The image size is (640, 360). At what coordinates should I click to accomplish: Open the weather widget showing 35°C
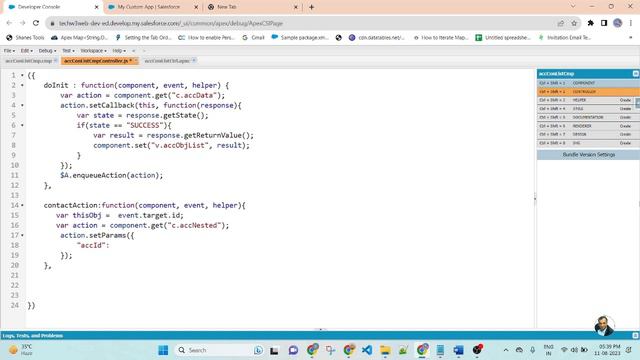click(x=20, y=350)
